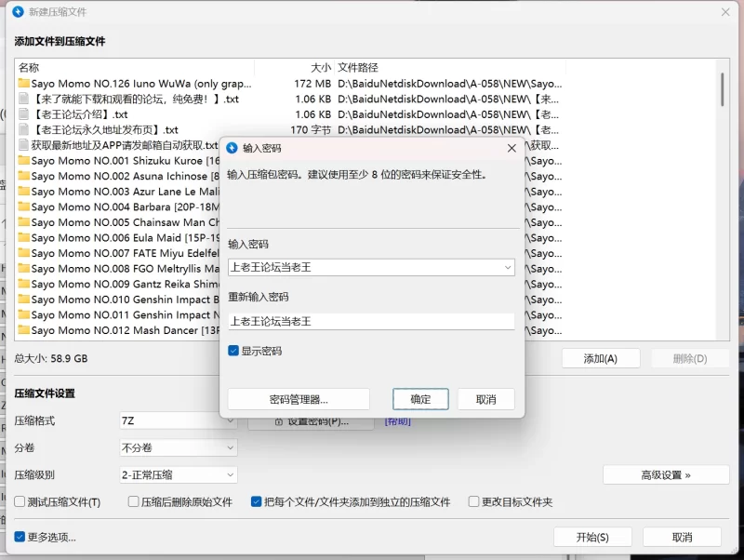Screen dimensions: 744x560
Task: Click the 开始(S) button
Action: (592, 537)
